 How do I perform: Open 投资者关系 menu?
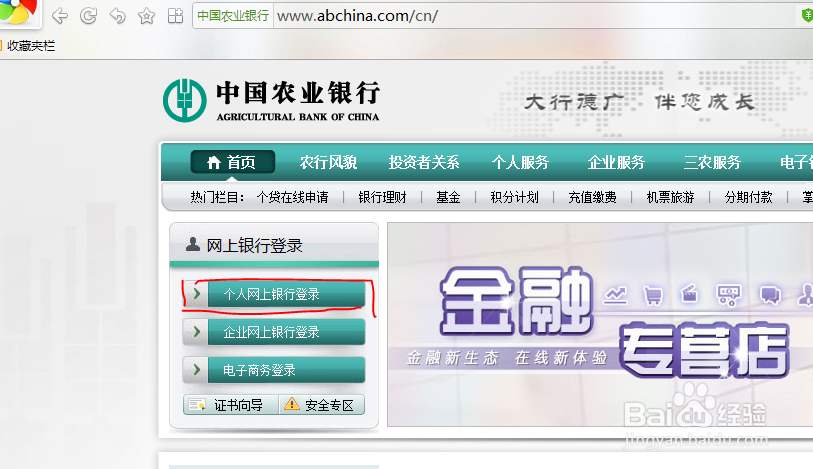point(424,162)
